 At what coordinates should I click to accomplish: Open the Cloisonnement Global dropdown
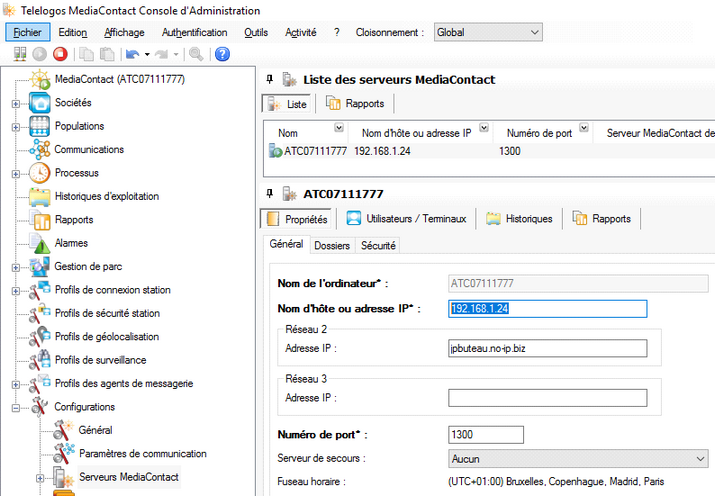click(x=488, y=32)
